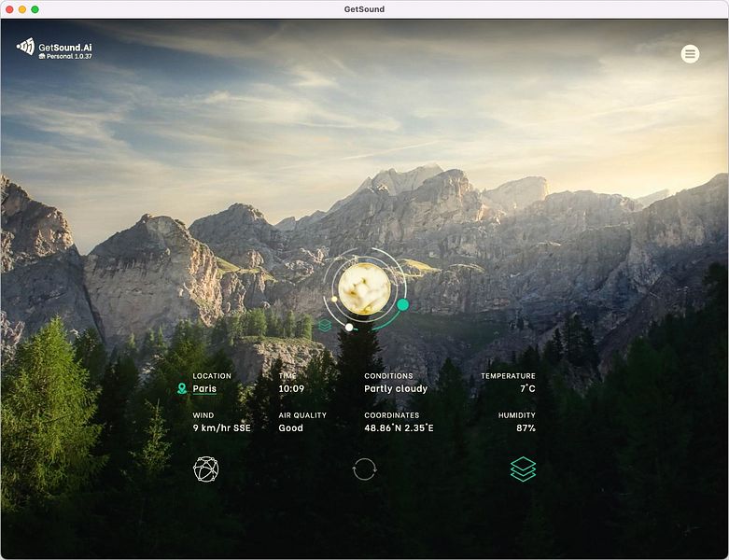The width and height of the screenshot is (729, 560).
Task: Click the Partly cloudy conditions value
Action: click(x=396, y=388)
